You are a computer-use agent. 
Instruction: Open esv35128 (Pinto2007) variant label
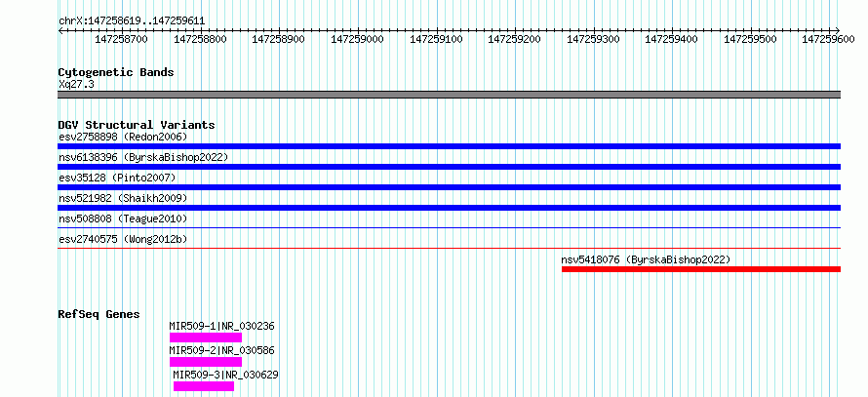tap(117, 178)
